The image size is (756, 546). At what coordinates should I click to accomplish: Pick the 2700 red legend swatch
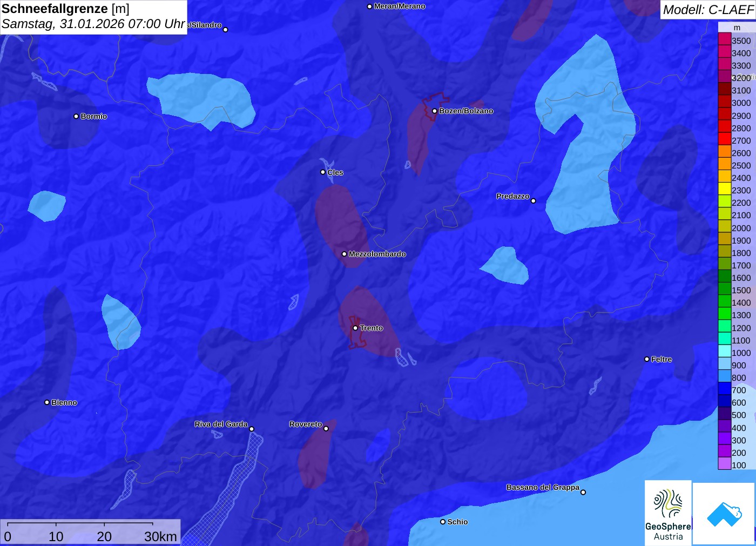pos(725,139)
